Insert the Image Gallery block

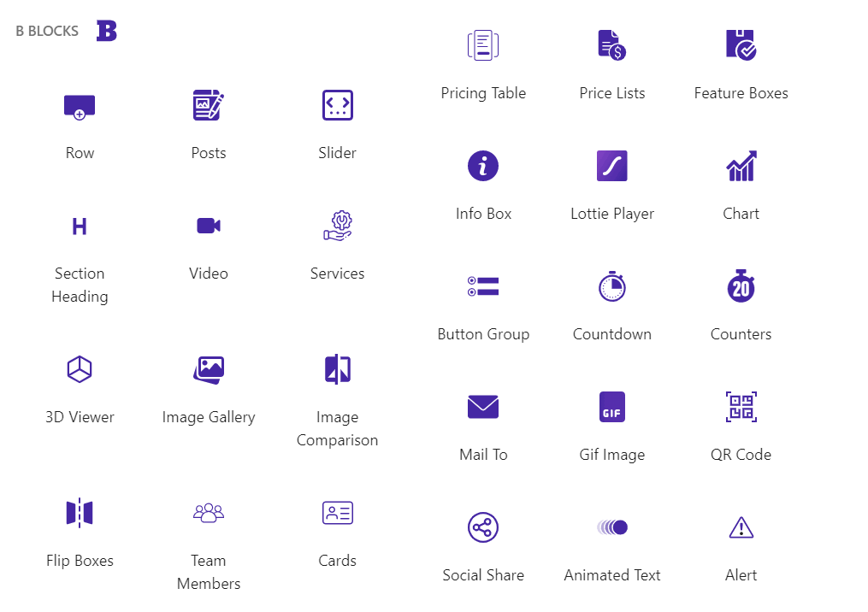click(x=209, y=369)
